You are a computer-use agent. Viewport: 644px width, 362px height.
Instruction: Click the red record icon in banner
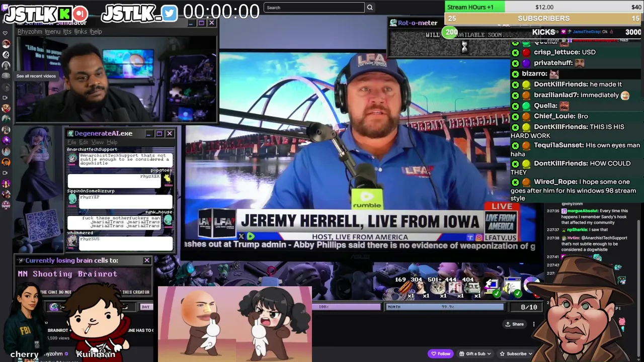[80, 14]
